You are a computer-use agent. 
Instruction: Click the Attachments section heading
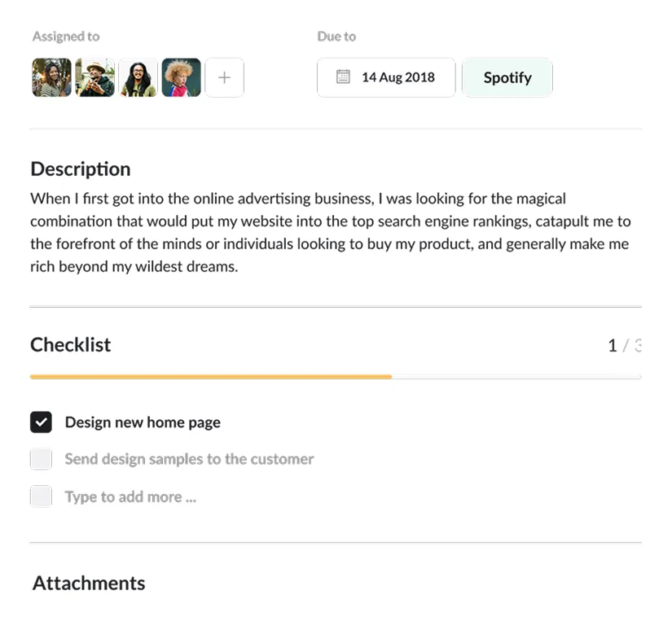point(88,583)
